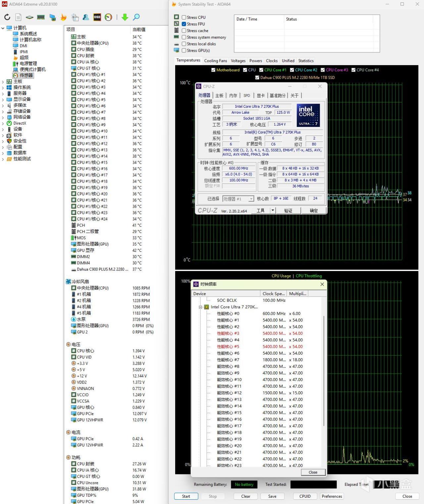Click the CPU chip toolbar icon
This screenshot has width=424, height=504.
(x=29, y=17)
